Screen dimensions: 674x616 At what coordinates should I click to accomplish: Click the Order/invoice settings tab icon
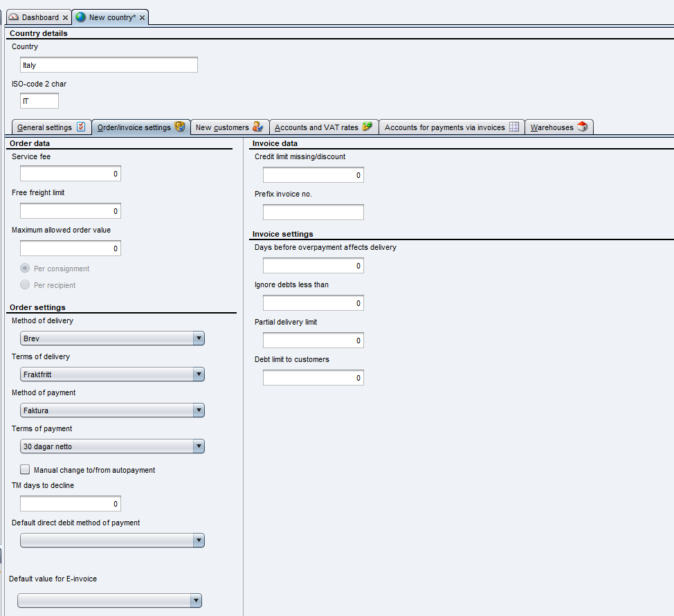(179, 127)
